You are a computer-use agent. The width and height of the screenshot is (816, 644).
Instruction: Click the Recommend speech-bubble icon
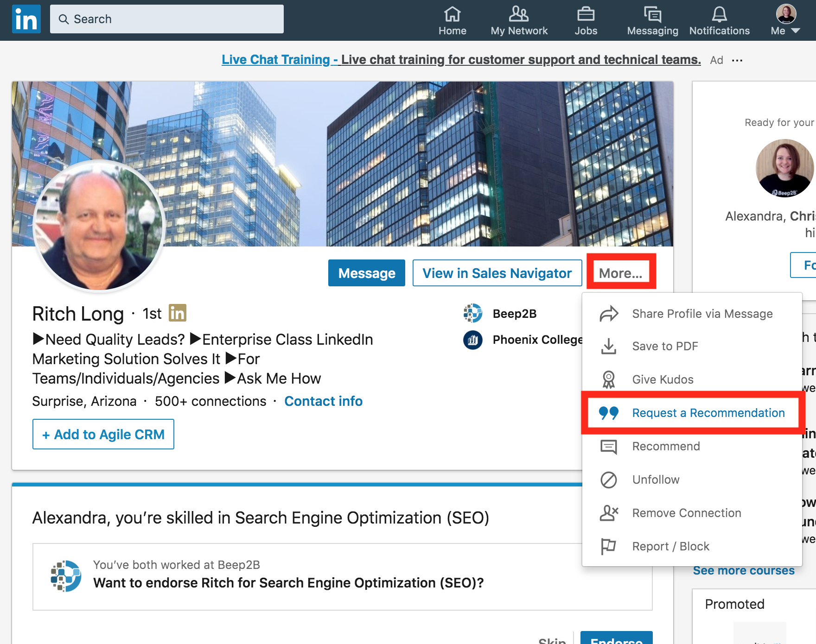click(x=609, y=447)
